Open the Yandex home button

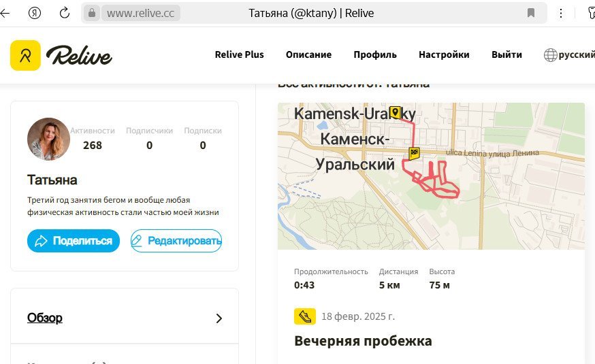pos(35,14)
